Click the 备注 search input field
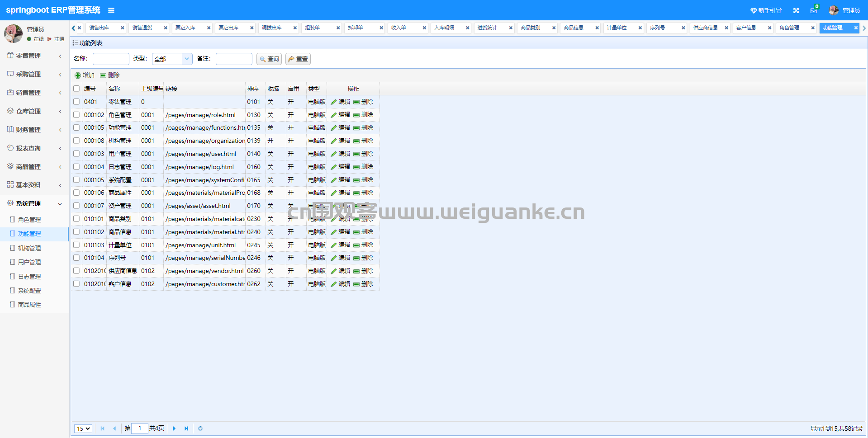The height and width of the screenshot is (438, 868). 234,59
